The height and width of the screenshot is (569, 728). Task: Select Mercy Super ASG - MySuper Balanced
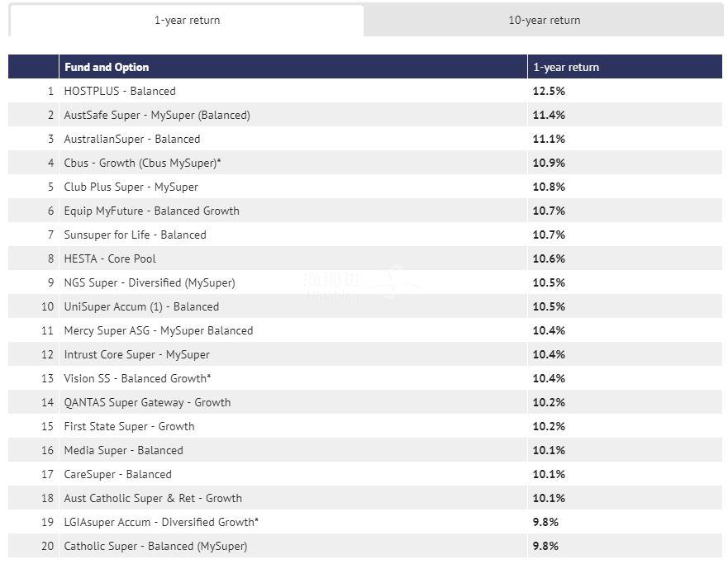coord(159,330)
